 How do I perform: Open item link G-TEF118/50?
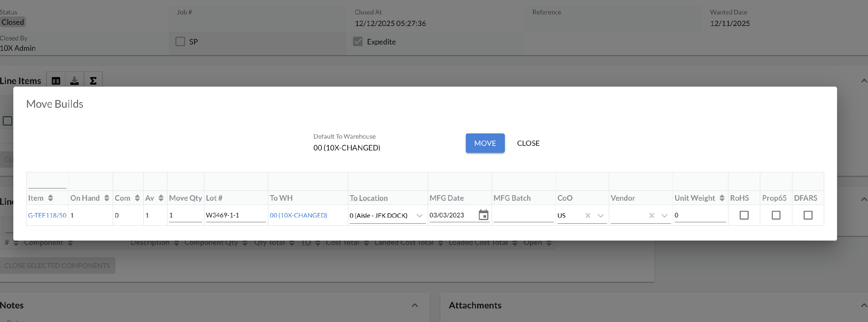47,215
